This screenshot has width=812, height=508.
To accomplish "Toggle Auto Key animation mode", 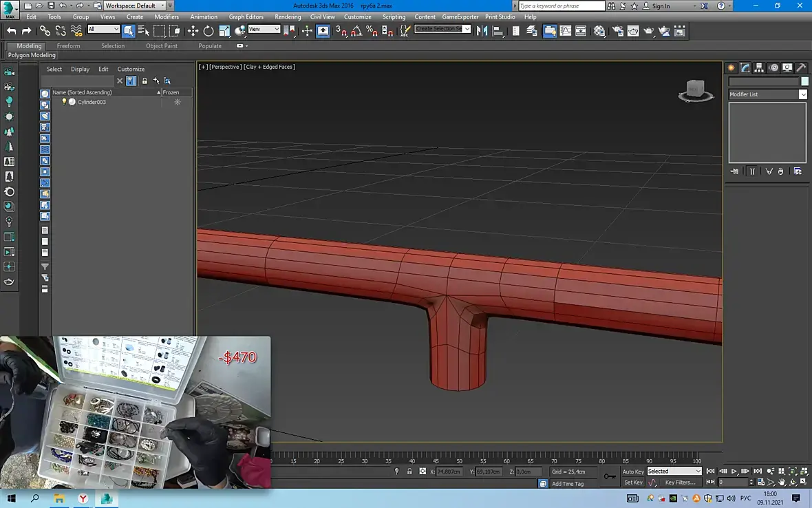I will (x=632, y=472).
